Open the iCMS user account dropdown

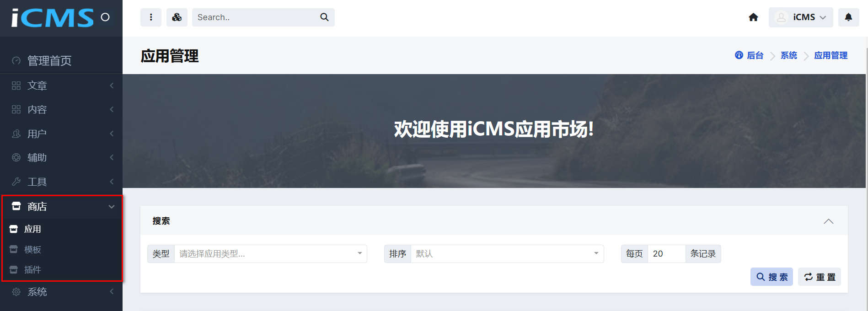coord(801,17)
